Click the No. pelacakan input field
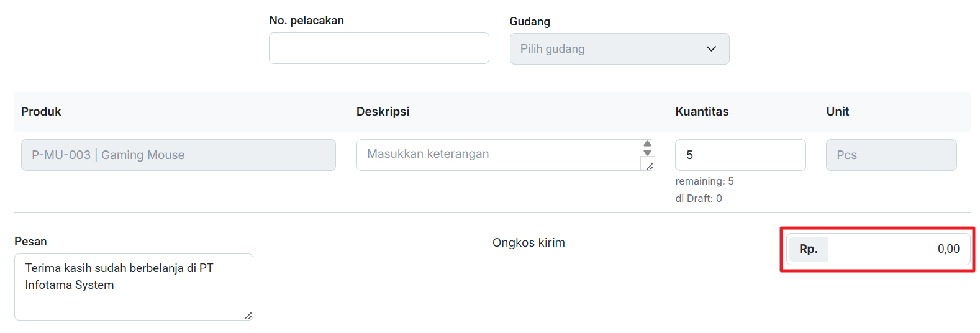Screen dimensions: 980x333 379,48
